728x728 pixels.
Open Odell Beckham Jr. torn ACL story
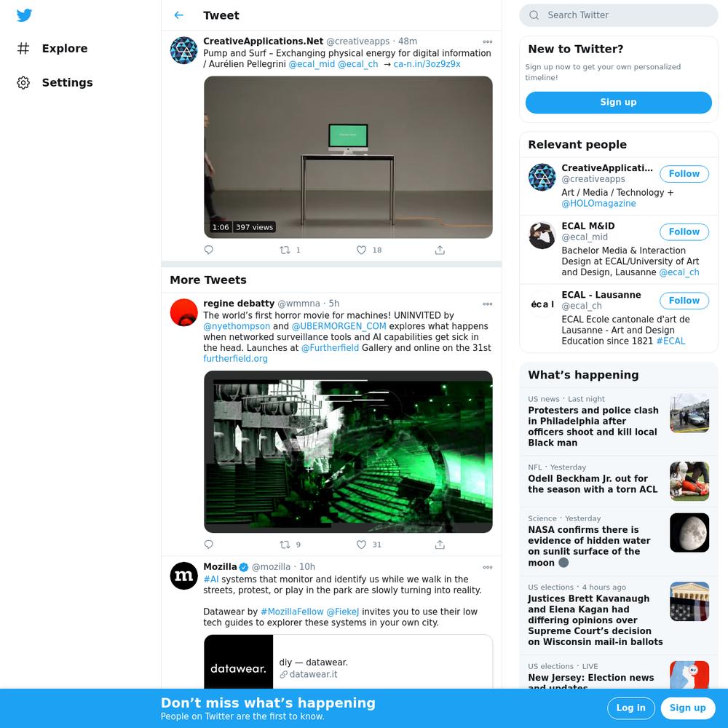(618, 481)
